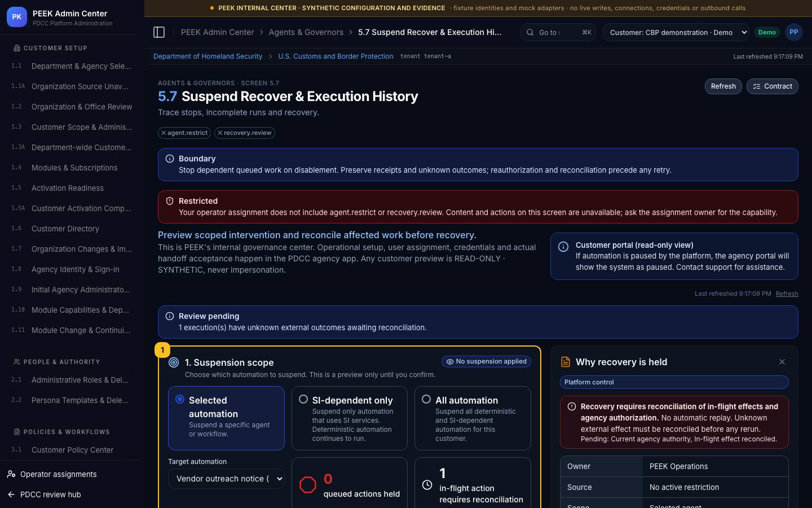This screenshot has height=508, width=812.
Task: Click the small Refresh link under Last refreshed
Action: pyautogui.click(x=787, y=294)
